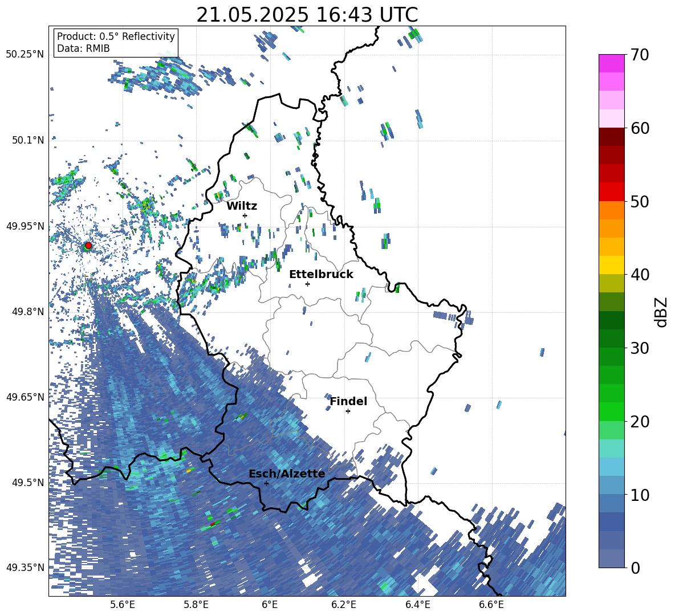This screenshot has height=616, width=675.
Task: Click the colorbar tick label 10
Action: click(640, 495)
